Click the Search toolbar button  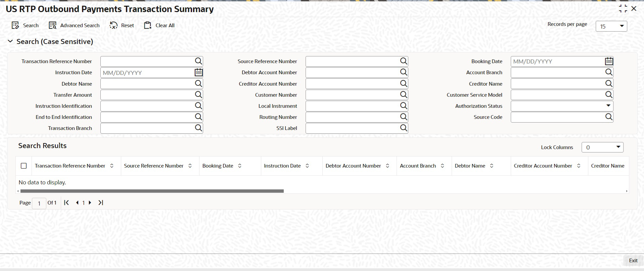click(25, 26)
